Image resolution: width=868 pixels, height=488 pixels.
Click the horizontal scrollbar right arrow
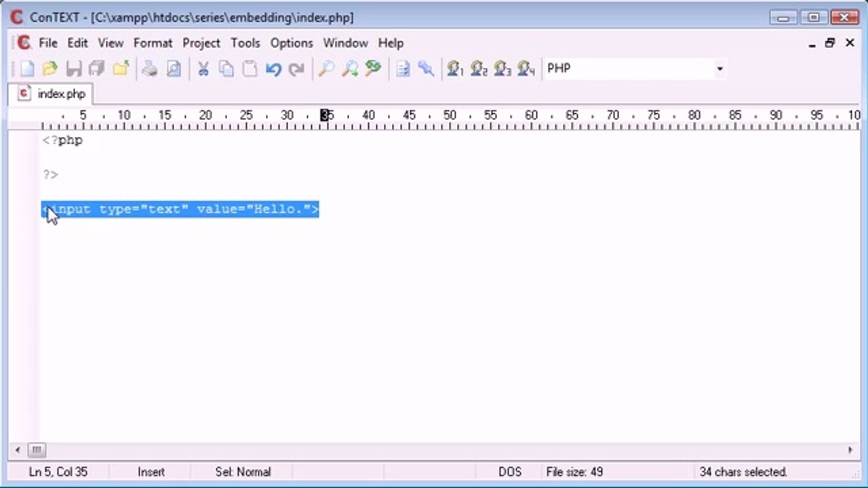click(850, 449)
